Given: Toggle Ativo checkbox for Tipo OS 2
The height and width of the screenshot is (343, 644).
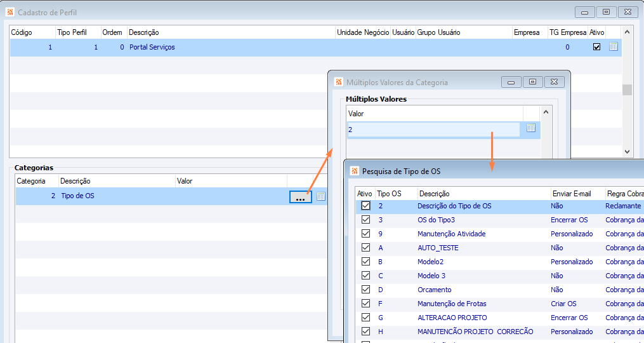Looking at the screenshot, I should tap(365, 206).
